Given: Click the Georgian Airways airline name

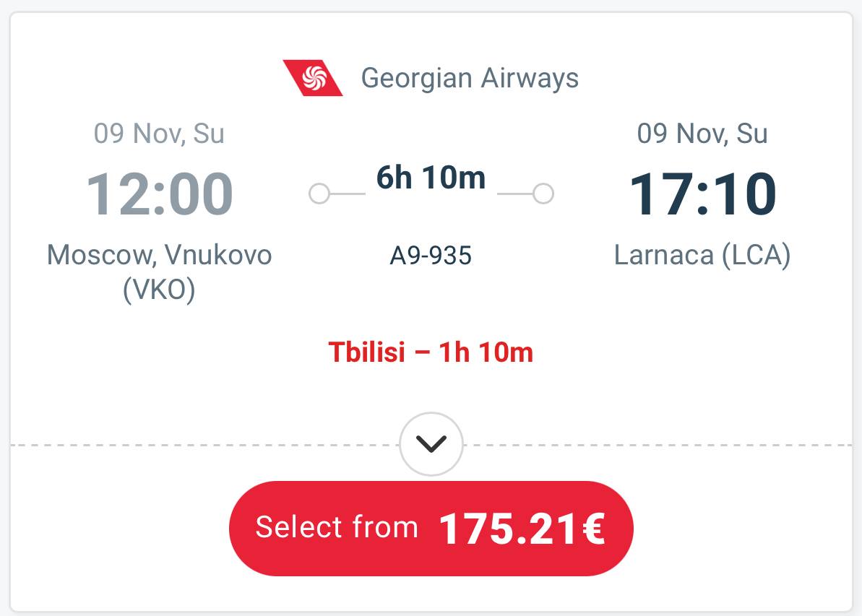Looking at the screenshot, I should 470,77.
